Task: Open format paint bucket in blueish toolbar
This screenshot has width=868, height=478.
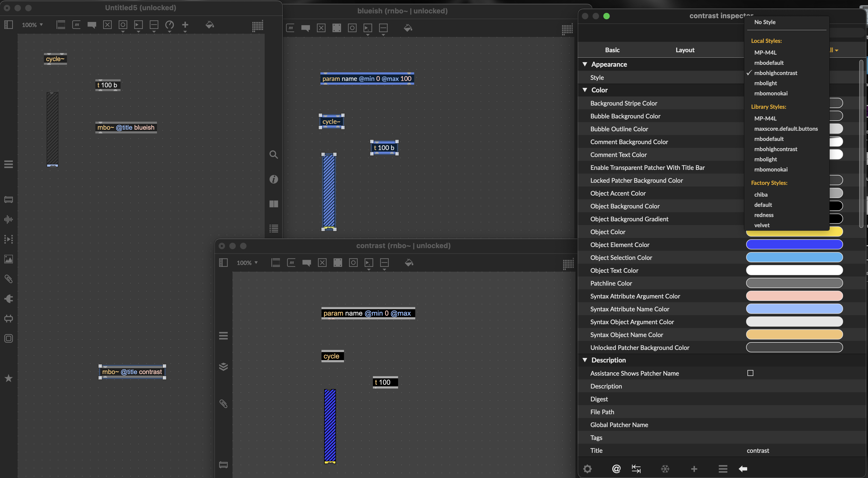Action: (x=408, y=28)
